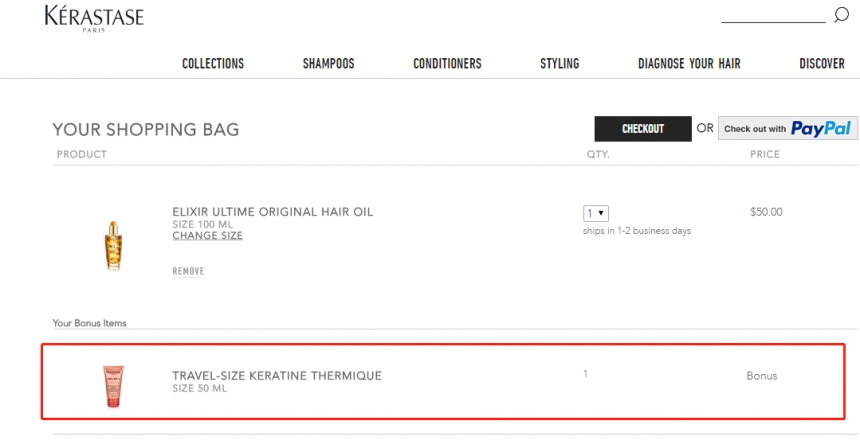This screenshot has width=860, height=448.
Task: Click the Change Size link
Action: tap(207, 236)
